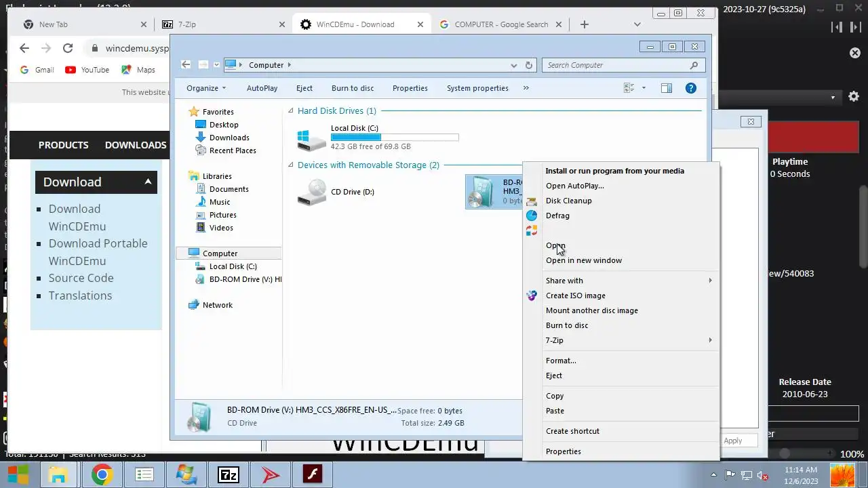Click the red arrow app in taskbar
Image resolution: width=868 pixels, height=488 pixels.
(270, 474)
